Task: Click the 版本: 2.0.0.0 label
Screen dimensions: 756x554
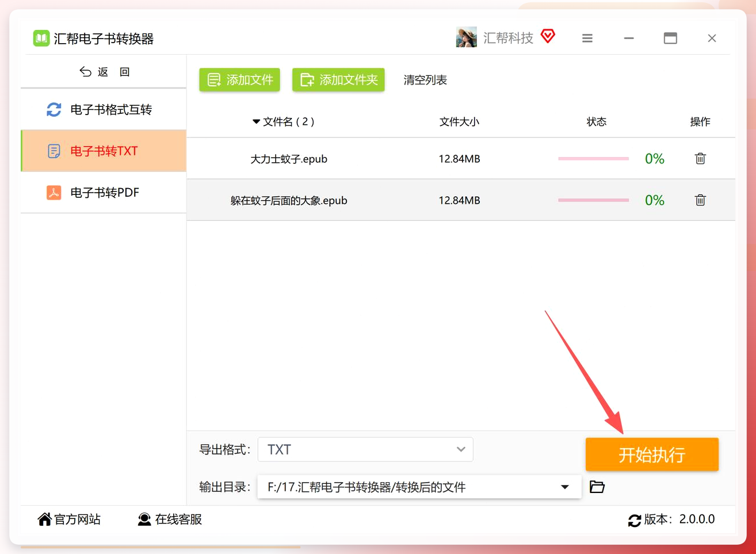Action: point(679,519)
